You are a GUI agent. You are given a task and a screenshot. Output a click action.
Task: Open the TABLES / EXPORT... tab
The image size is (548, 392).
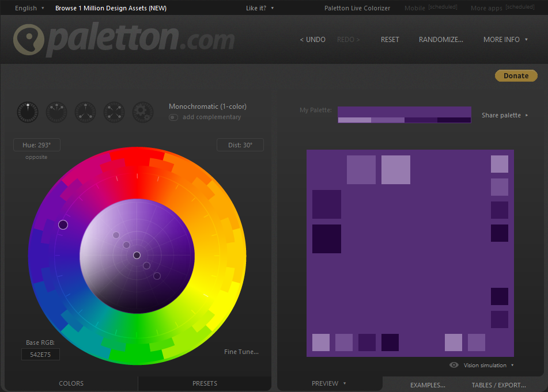pos(498,385)
